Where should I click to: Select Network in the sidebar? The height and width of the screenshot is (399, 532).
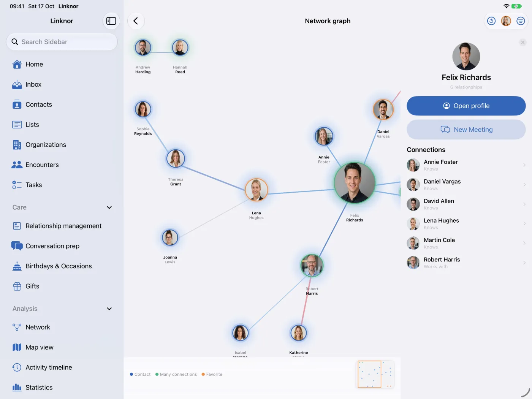(62, 327)
